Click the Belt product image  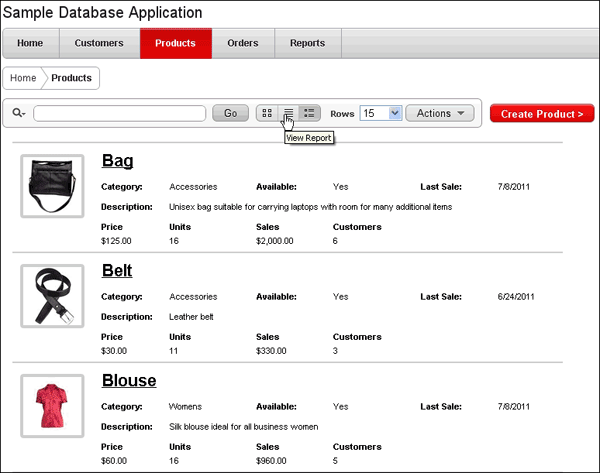point(52,295)
